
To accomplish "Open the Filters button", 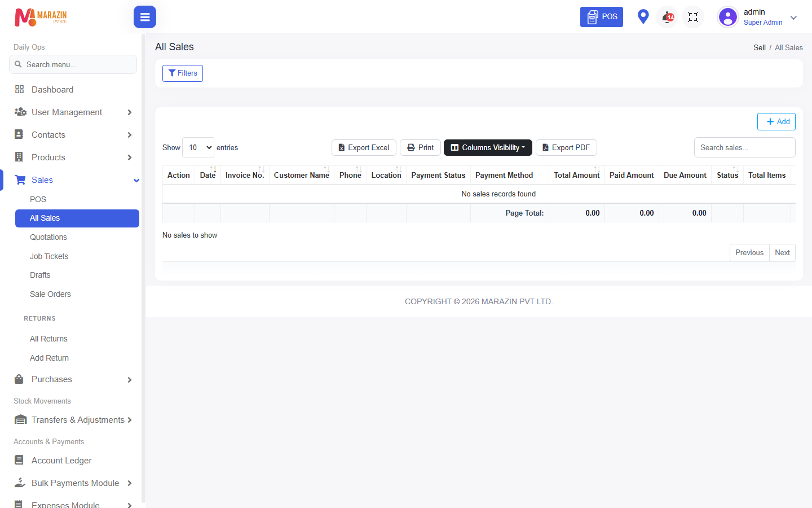I will click(x=183, y=73).
